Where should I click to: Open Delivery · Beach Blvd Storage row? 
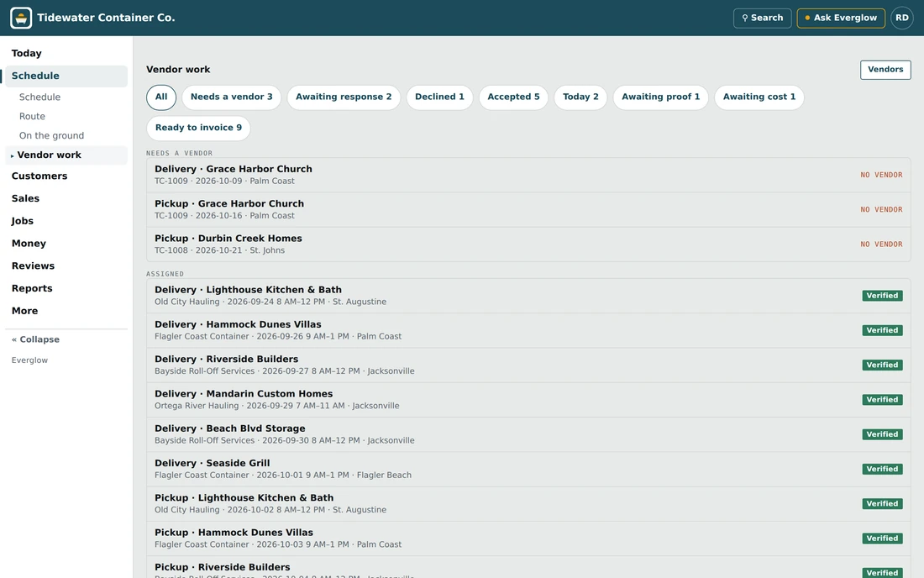tap(528, 435)
